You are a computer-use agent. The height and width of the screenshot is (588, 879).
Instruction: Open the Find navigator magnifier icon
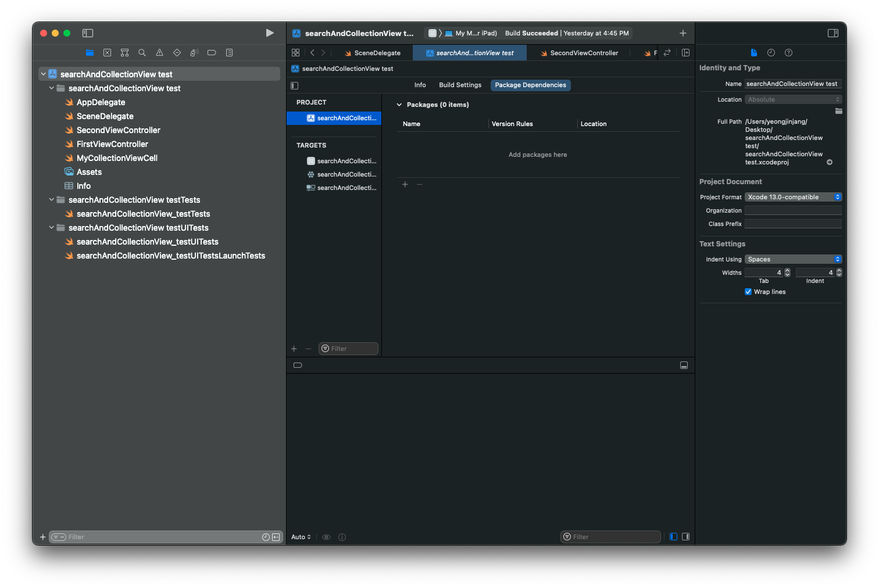[142, 53]
